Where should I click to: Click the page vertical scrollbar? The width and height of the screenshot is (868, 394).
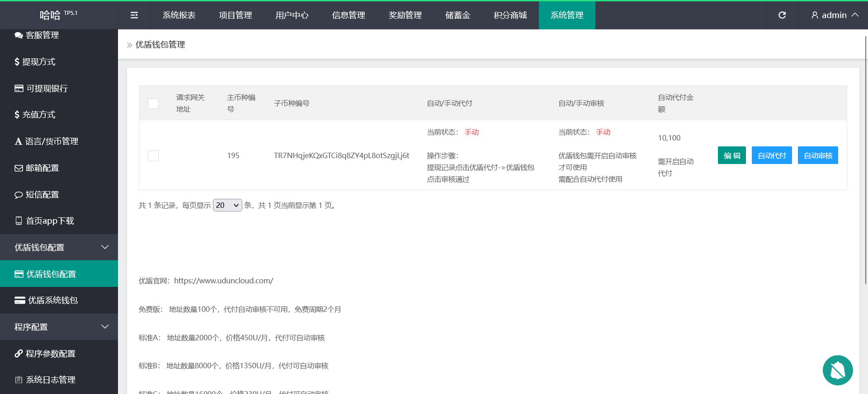pos(865,158)
